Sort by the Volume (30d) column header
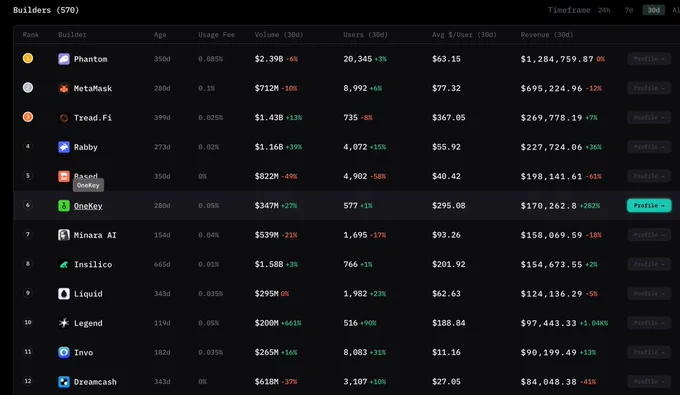The height and width of the screenshot is (395, 680). pos(279,35)
